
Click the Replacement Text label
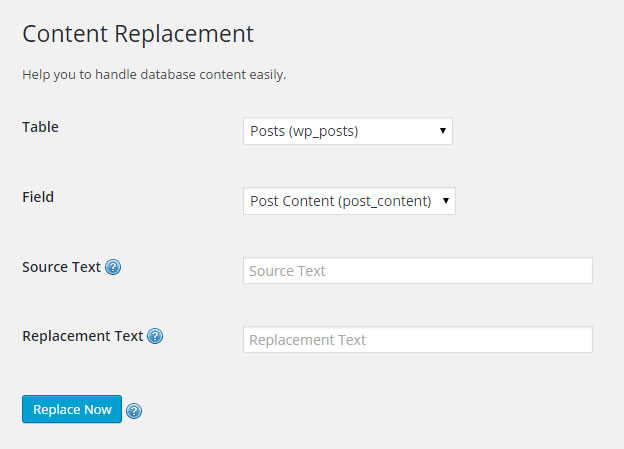click(x=83, y=336)
